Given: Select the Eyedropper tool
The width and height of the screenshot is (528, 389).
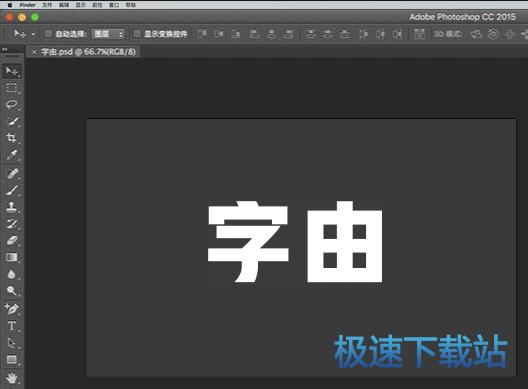Looking at the screenshot, I should tap(12, 155).
